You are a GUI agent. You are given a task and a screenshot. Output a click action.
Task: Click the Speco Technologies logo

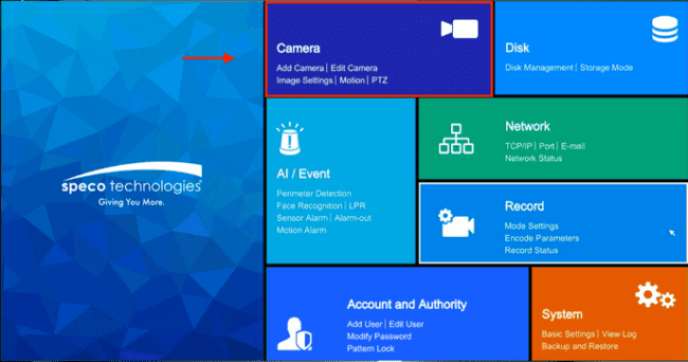(132, 184)
